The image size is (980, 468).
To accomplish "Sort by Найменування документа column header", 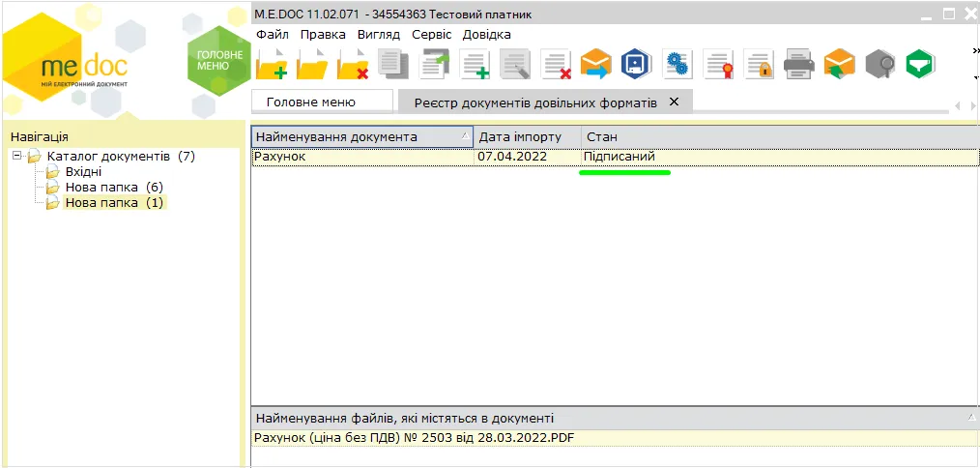I will tap(362, 137).
